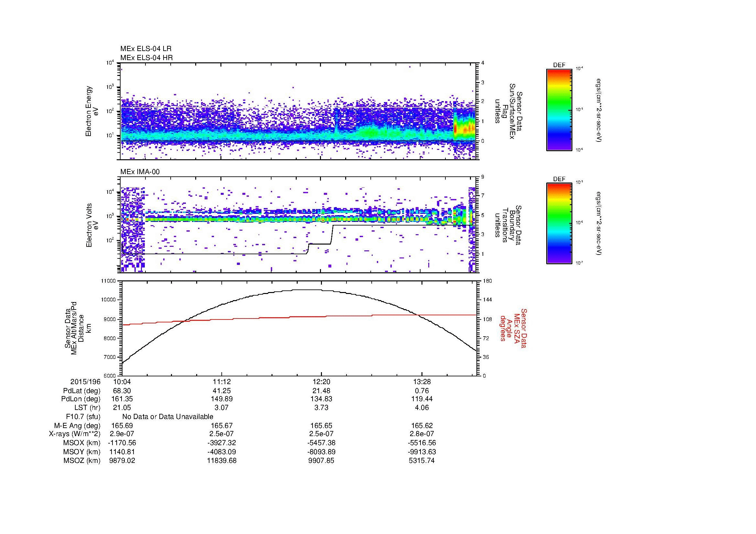Select M-E Ang value 165.67

[x=222, y=426]
